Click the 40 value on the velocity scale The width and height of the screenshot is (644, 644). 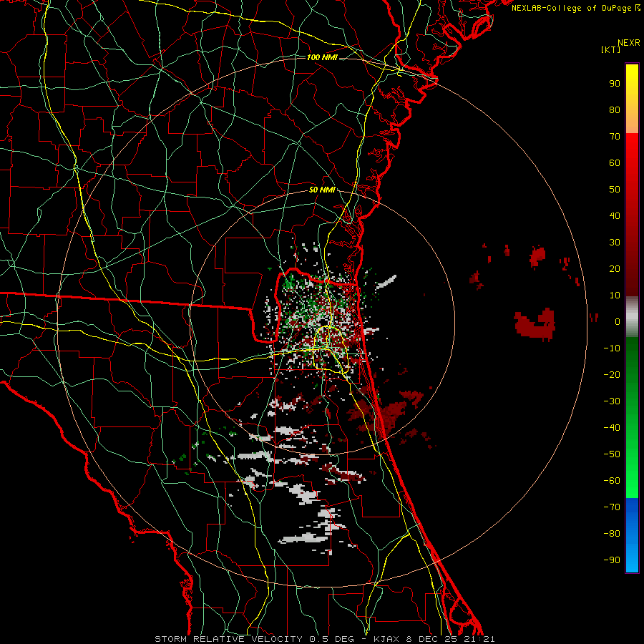pos(615,215)
